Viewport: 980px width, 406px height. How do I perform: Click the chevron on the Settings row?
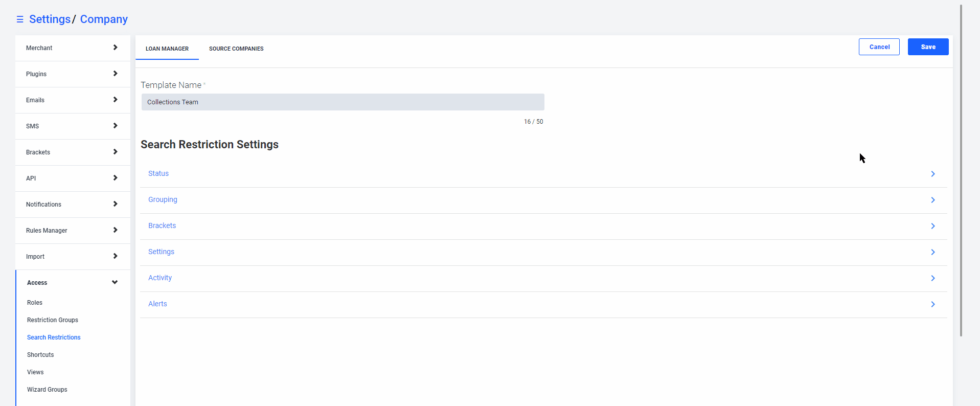point(933,252)
